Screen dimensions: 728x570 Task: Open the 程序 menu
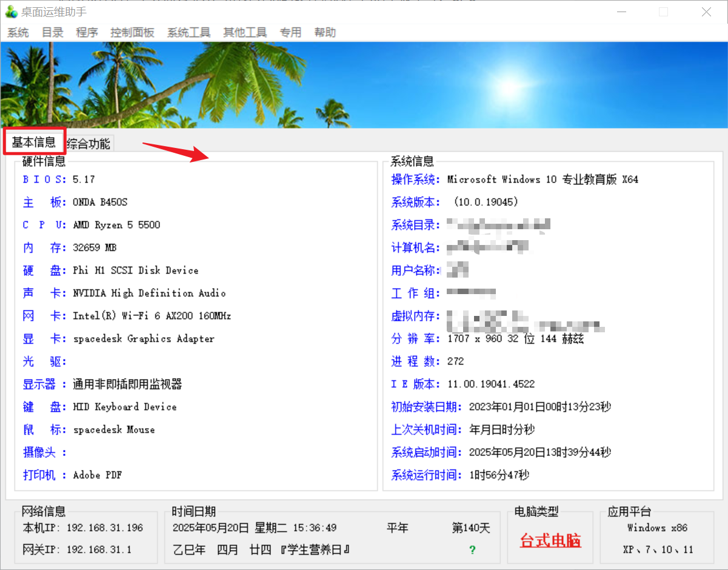click(x=87, y=33)
